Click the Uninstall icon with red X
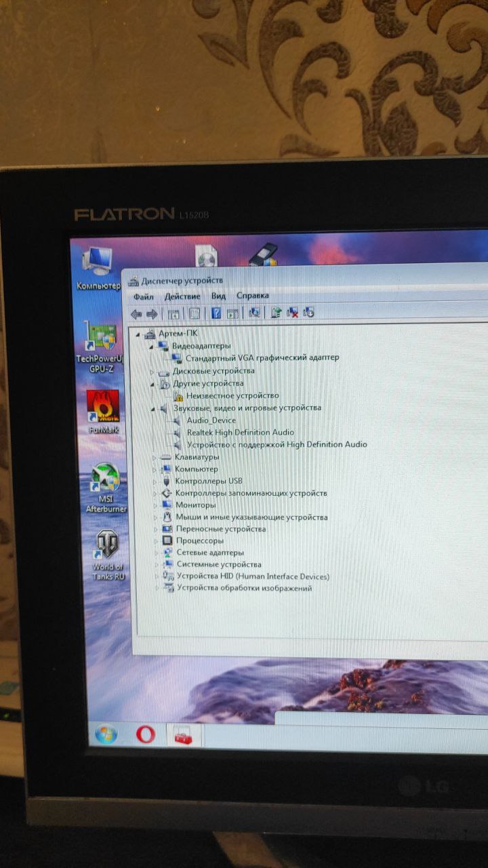 point(293,312)
